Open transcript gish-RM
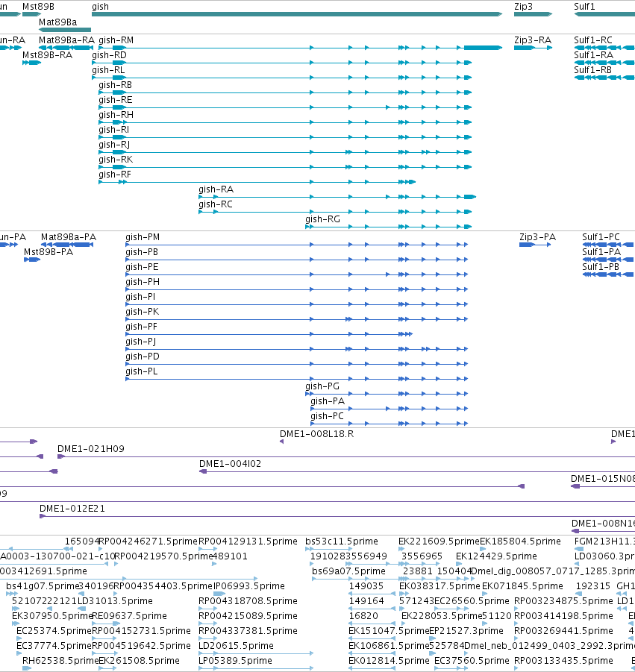The image size is (635, 672). (x=300, y=48)
